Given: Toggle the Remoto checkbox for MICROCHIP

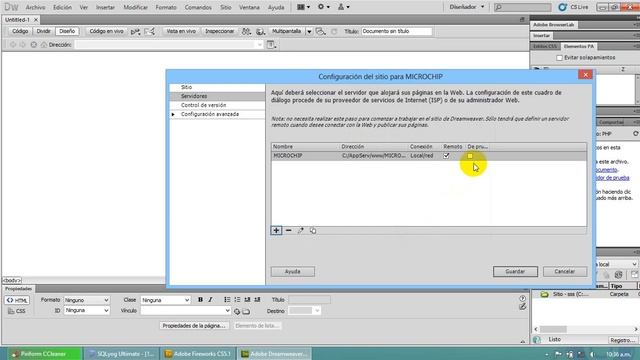Looking at the screenshot, I should (446, 156).
